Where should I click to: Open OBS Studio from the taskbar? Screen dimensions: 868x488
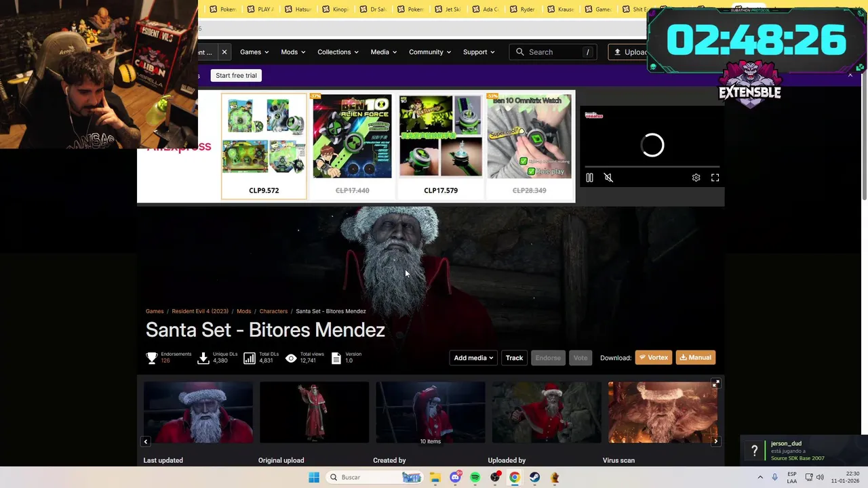(x=496, y=477)
